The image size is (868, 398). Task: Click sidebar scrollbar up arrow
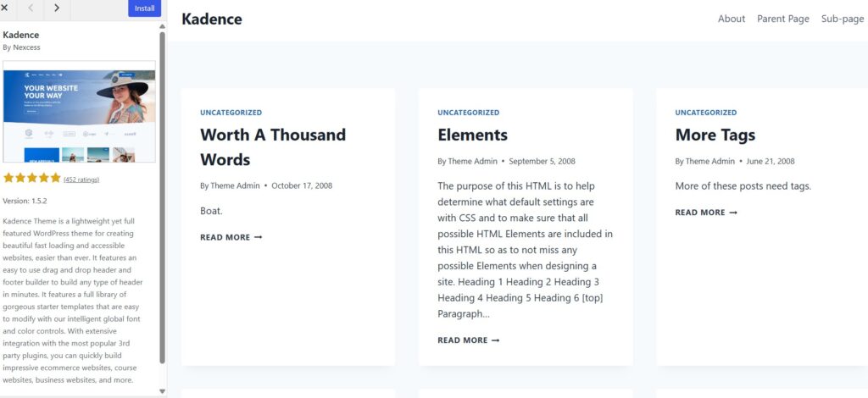point(162,26)
